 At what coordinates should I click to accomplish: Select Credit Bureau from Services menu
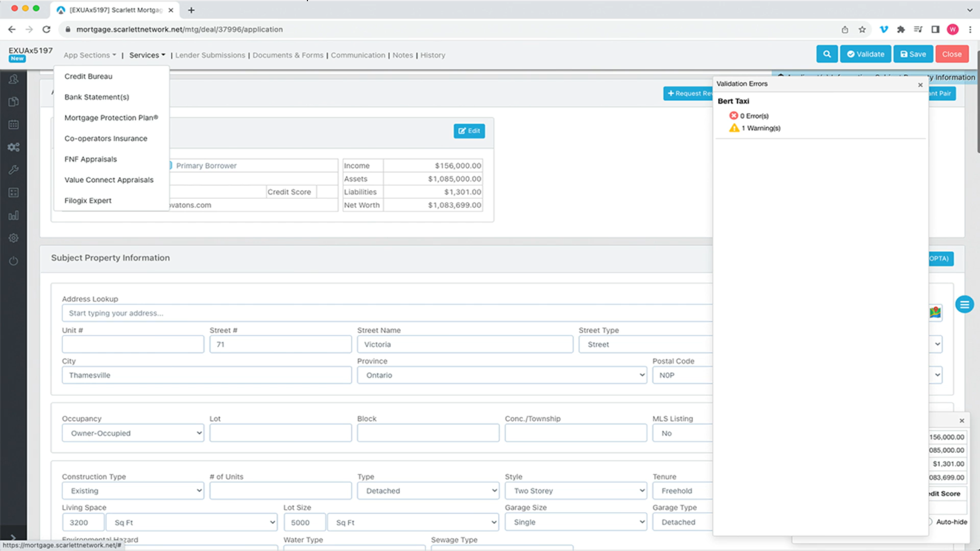88,76
